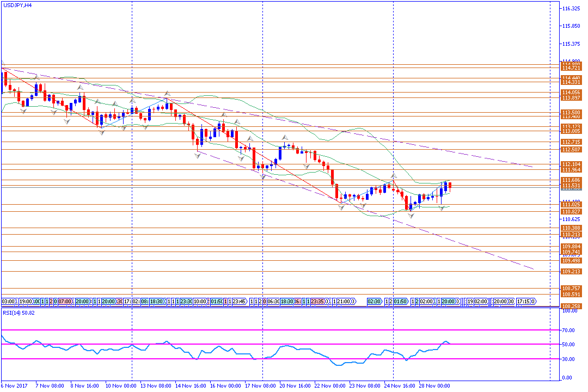Open the pink 07:00 event marker

click(64, 302)
